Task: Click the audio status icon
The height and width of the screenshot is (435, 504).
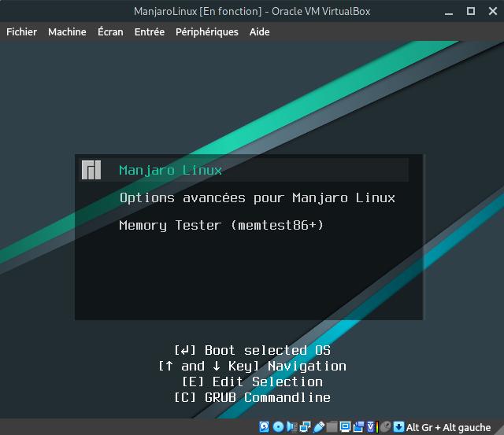Action: [292, 427]
